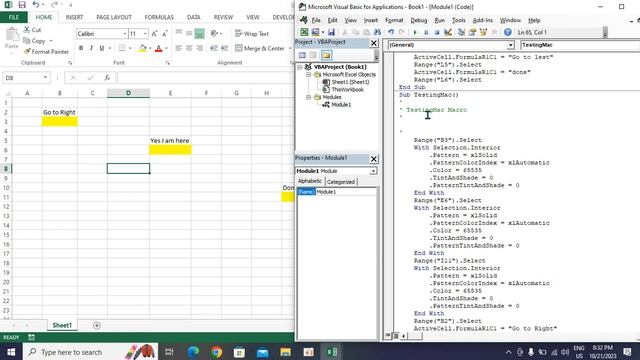The width and height of the screenshot is (640, 360).
Task: Undo in Excel Quick Access Toolbar
Action: point(36,5)
